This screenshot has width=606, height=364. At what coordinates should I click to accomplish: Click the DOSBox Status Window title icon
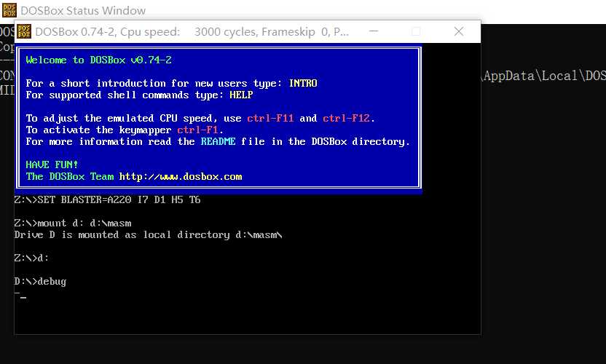click(9, 10)
